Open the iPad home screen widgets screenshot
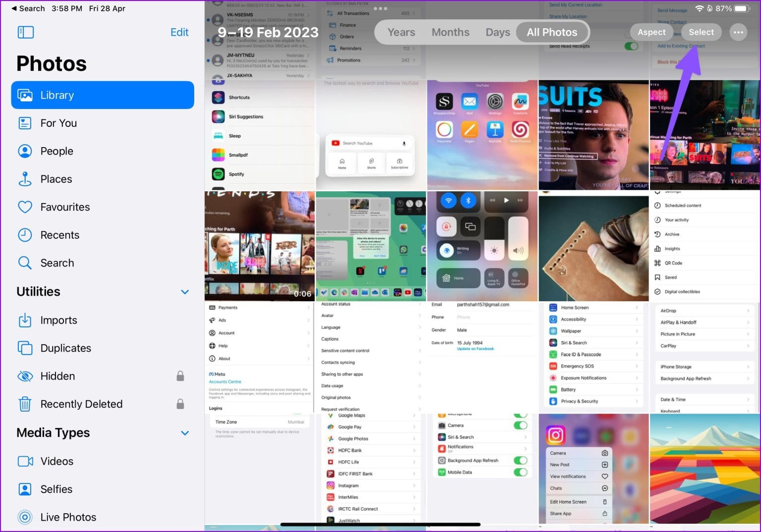 pos(371,246)
